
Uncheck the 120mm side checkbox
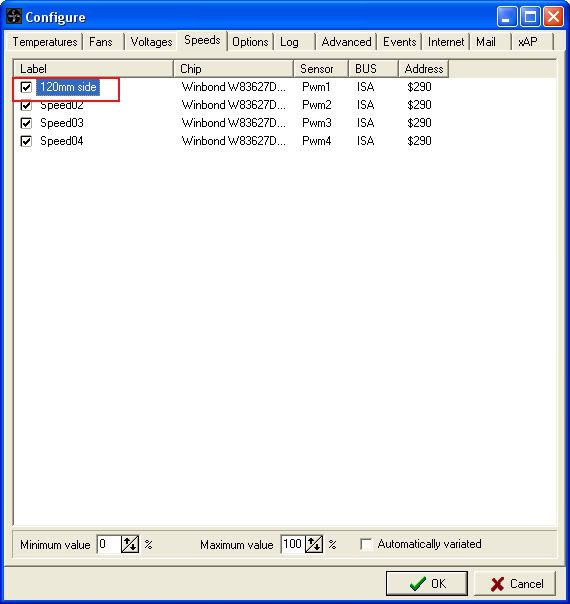pos(26,87)
